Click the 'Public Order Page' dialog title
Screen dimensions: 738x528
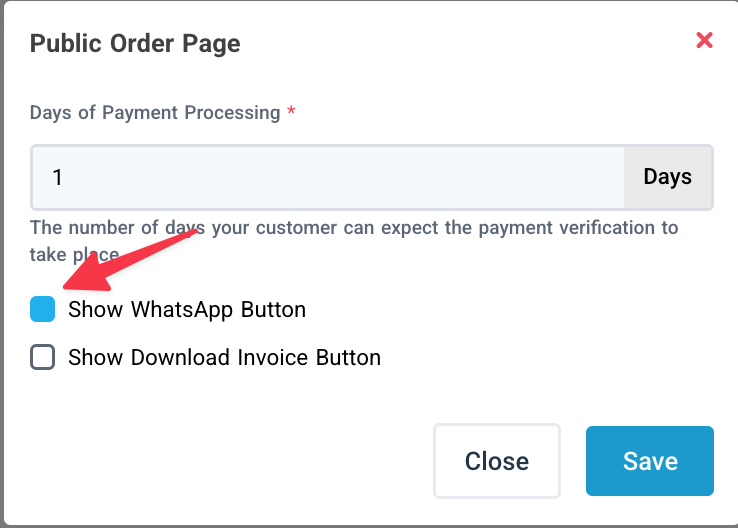click(x=135, y=44)
